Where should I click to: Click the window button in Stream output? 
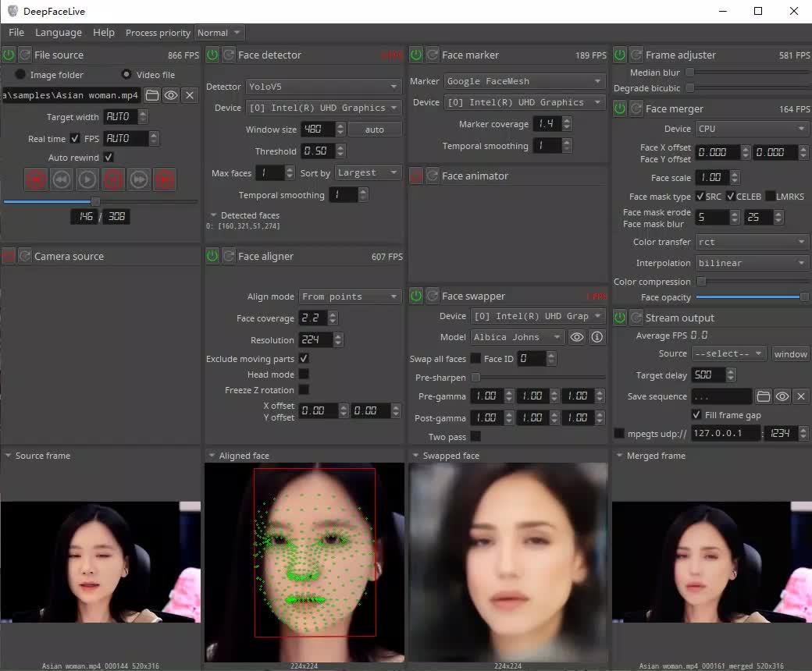(790, 353)
